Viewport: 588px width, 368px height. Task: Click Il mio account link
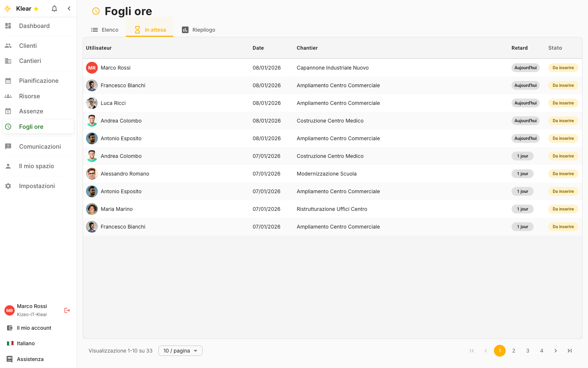point(34,328)
